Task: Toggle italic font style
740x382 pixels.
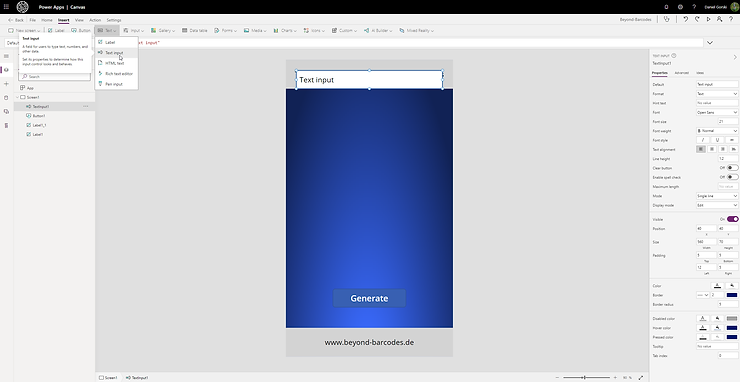Action: [703, 140]
